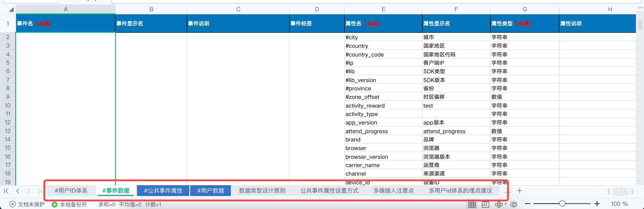
Task: Add a new sheet with plus icon
Action: [x=520, y=191]
